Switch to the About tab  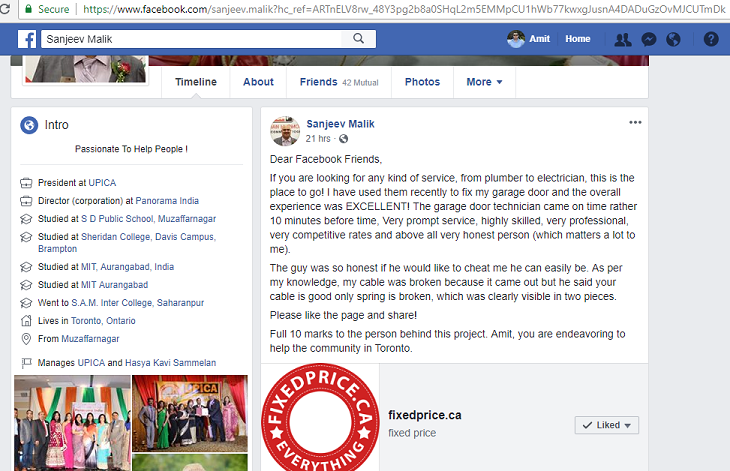258,82
